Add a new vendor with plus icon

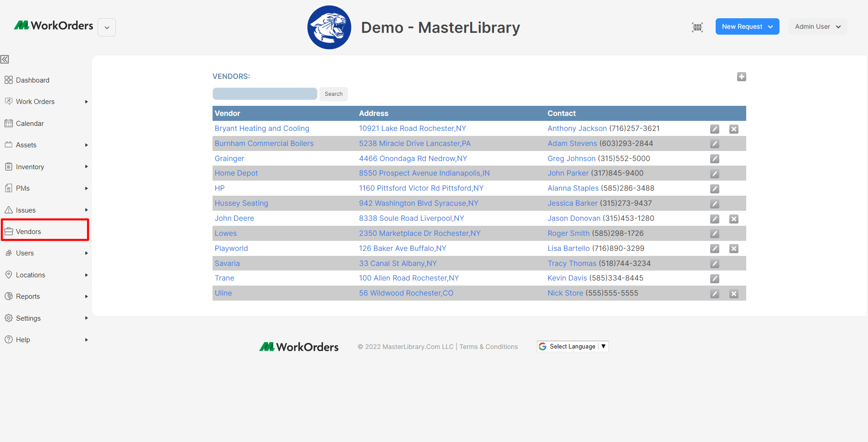click(741, 77)
